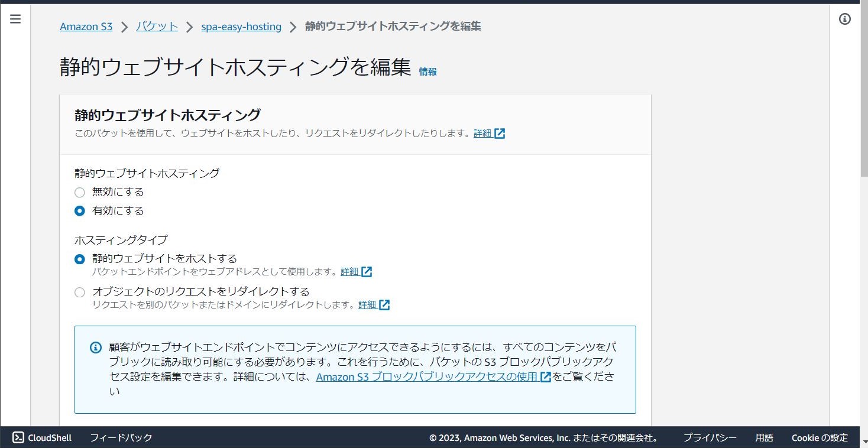Open 詳細 link in panel header description
The image size is (868, 448).
[x=482, y=134]
